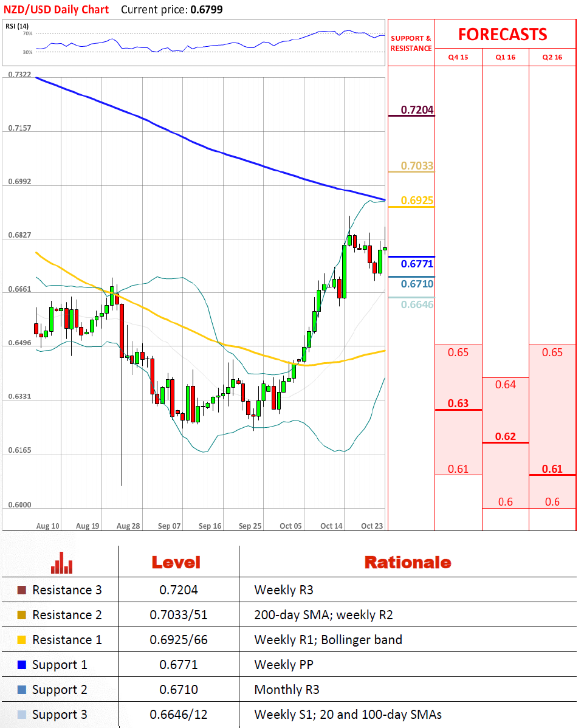Click the 0.6925 resistance level label

coord(417,201)
